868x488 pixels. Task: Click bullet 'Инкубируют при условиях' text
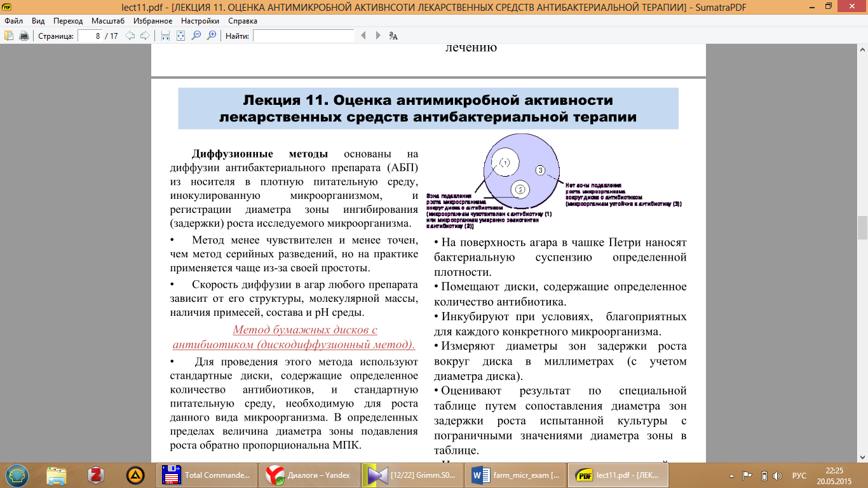[560, 324]
